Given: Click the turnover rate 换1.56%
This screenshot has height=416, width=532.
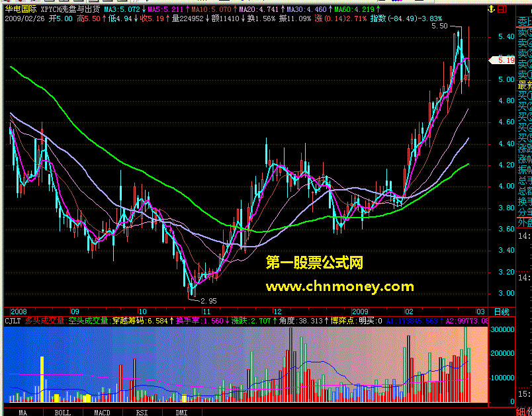Looking at the screenshot, I should 261,19.
